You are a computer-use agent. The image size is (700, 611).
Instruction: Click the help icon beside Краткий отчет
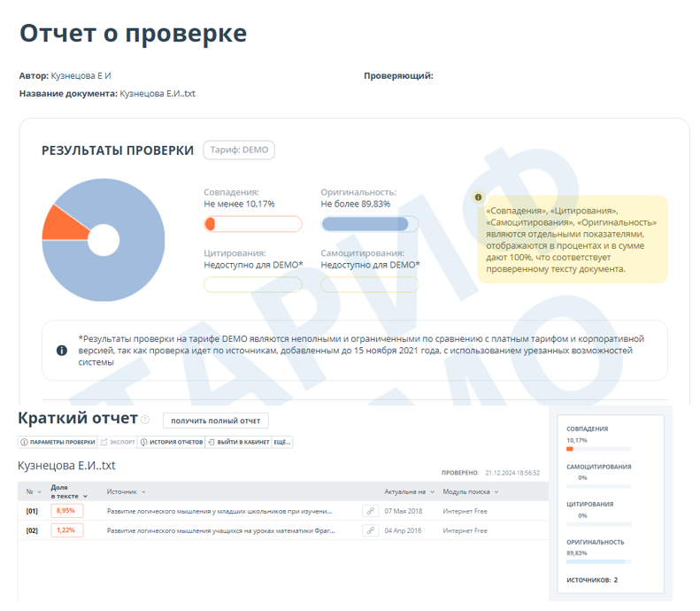(x=145, y=420)
